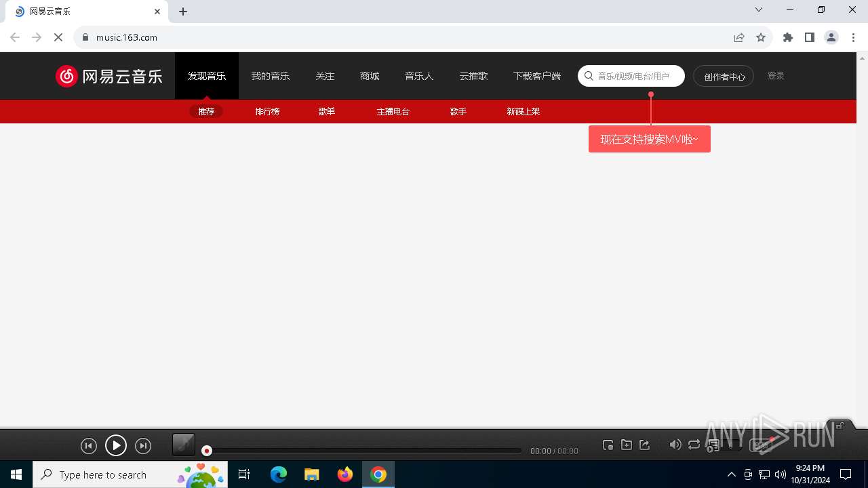
Task: Share this page from the address bar
Action: [739, 37]
